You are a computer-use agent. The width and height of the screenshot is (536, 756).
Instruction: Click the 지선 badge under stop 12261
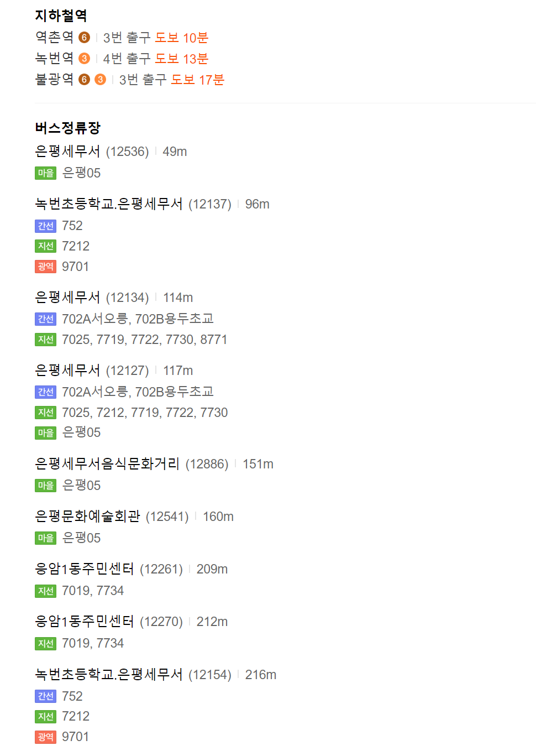(46, 591)
